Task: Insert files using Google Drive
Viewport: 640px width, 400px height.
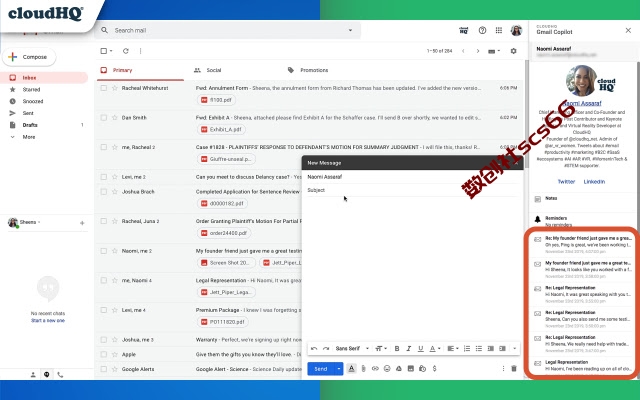Action: (x=399, y=369)
